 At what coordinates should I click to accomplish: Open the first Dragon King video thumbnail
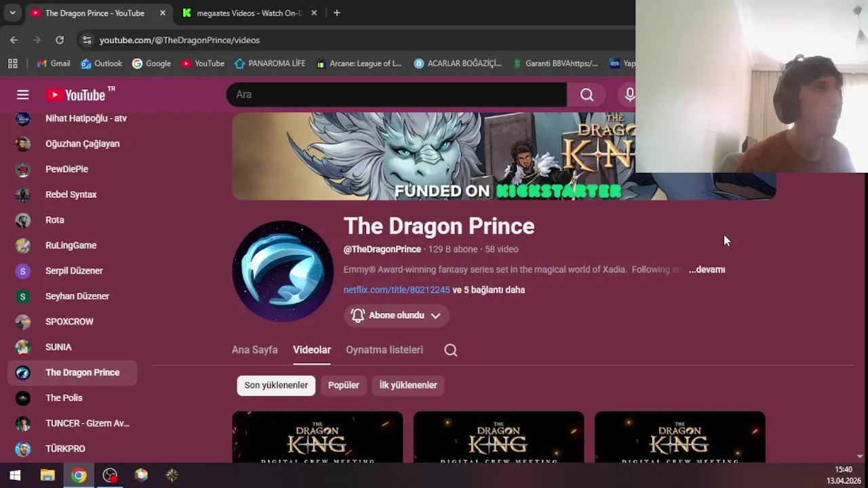(x=317, y=437)
